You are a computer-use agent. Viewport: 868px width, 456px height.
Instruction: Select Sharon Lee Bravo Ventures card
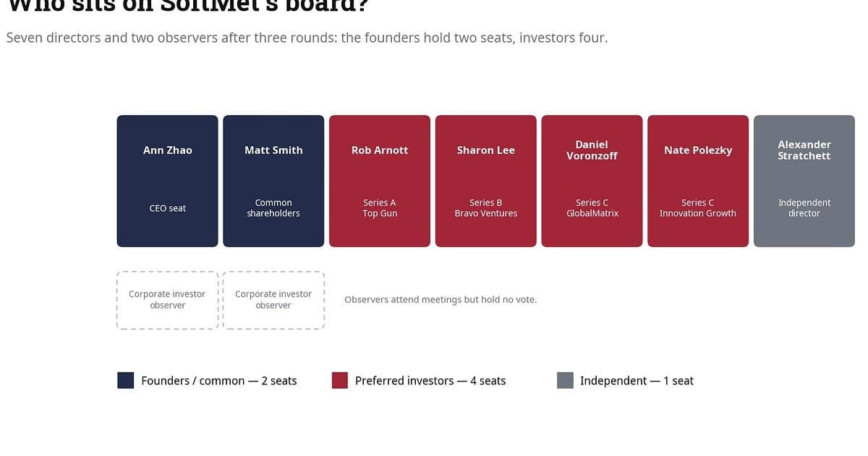coord(486,181)
